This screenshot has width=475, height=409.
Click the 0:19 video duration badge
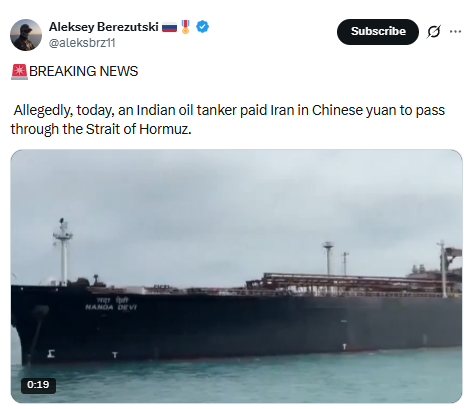point(38,385)
